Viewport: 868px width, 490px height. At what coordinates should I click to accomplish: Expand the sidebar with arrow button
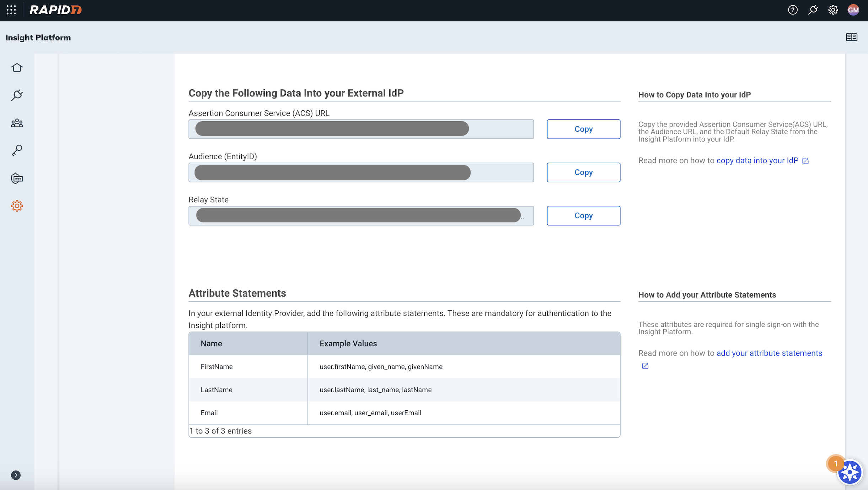coord(16,475)
